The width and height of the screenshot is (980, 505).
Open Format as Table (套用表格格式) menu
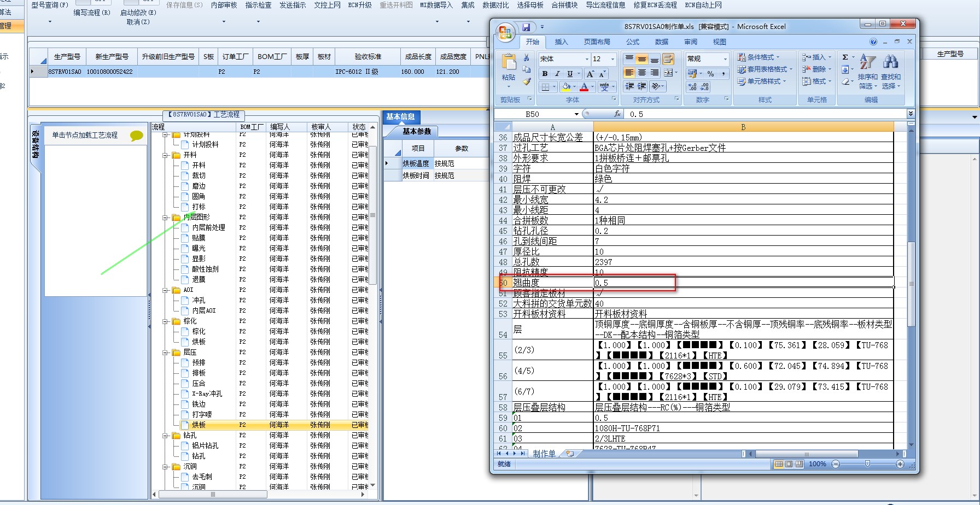(x=764, y=69)
